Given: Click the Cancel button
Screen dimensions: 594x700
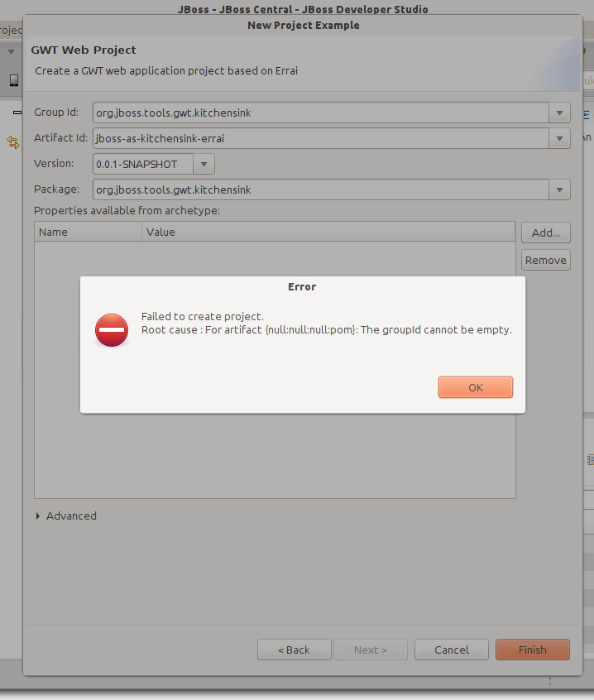Looking at the screenshot, I should (452, 650).
